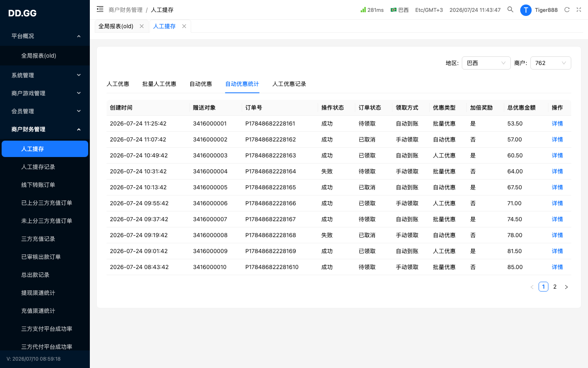Open 充值渠道统计 in the sidebar
Image resolution: width=588 pixels, height=368 pixels.
tap(45, 311)
